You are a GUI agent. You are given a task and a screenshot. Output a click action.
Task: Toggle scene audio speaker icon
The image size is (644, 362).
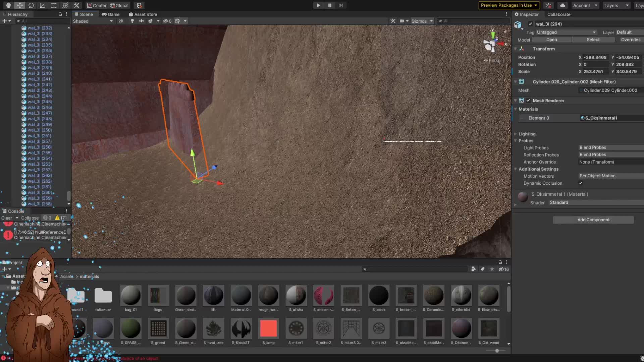141,21
